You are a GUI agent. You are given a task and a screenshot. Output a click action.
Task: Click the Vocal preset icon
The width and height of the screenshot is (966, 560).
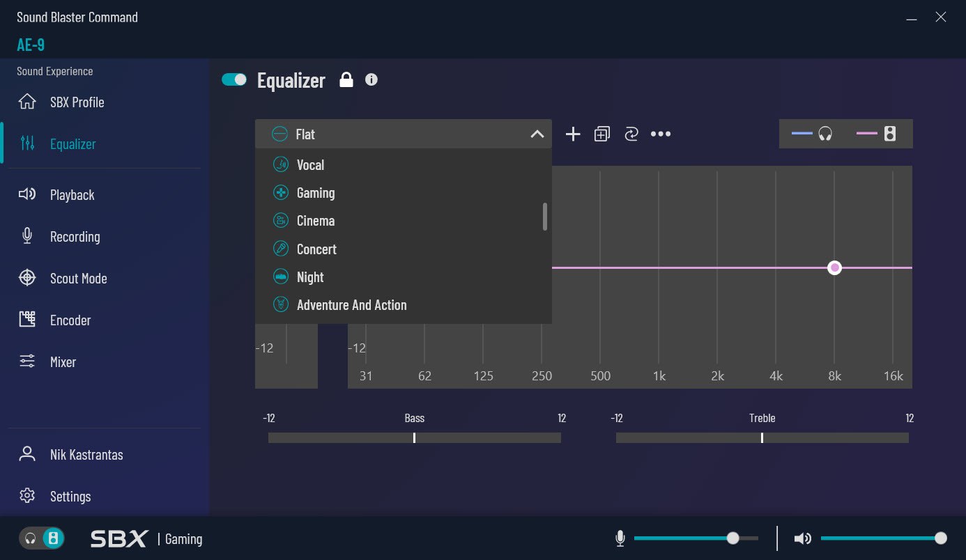pyautogui.click(x=280, y=164)
